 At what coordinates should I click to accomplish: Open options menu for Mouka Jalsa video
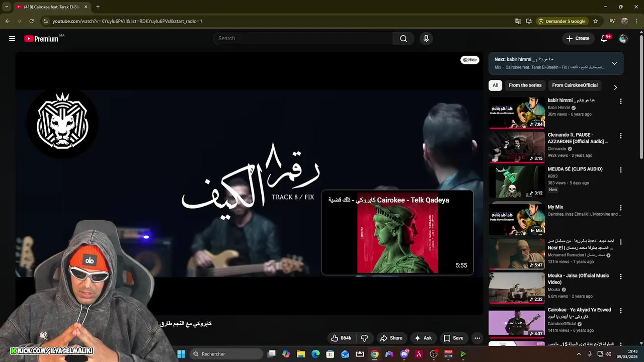click(x=620, y=277)
